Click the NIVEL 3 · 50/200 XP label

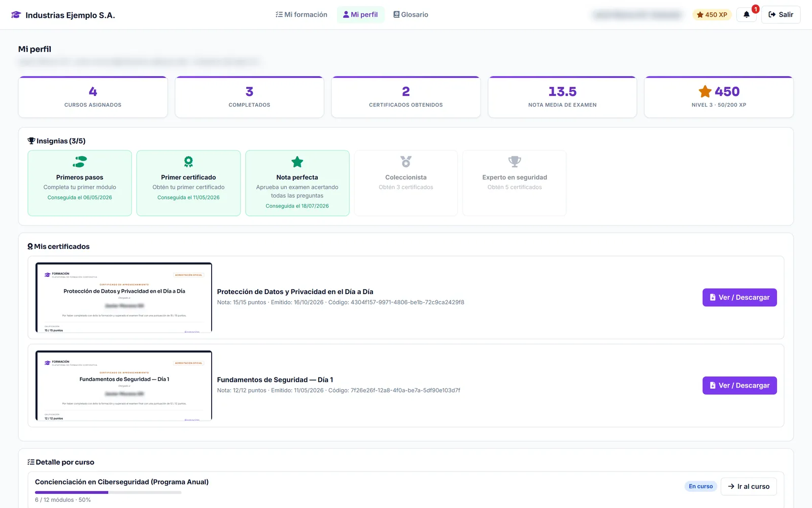click(719, 105)
